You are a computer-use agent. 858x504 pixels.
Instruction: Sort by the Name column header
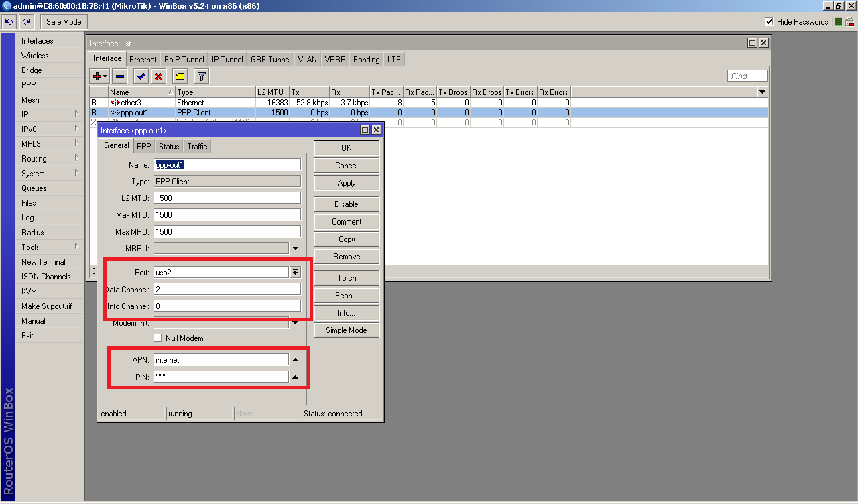pos(141,92)
